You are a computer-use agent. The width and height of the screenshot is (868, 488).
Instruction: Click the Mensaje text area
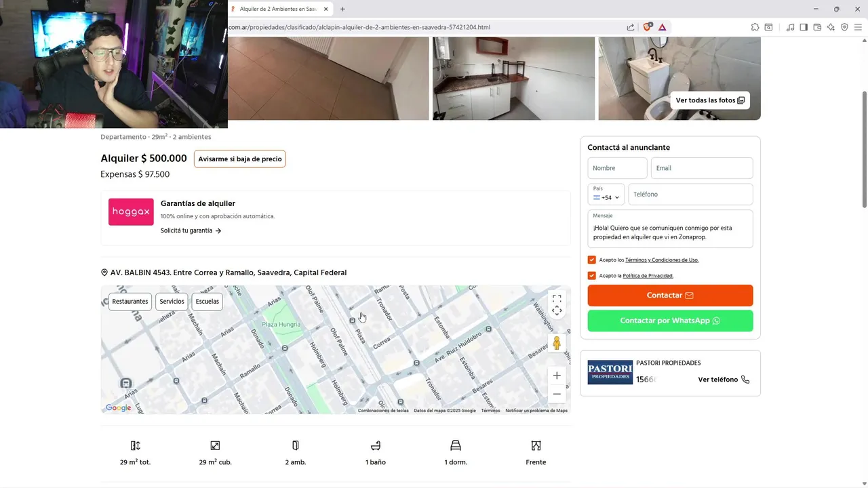click(670, 229)
